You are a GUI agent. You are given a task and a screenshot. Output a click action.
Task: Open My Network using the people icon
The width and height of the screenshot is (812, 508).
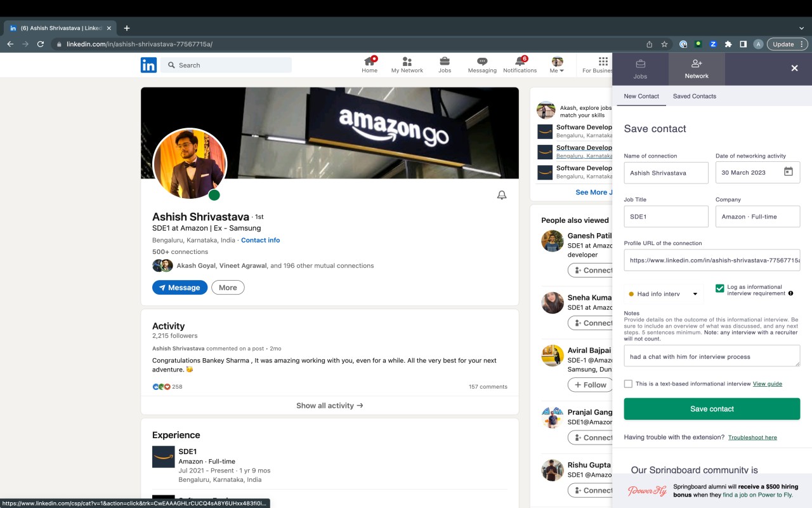coord(407,63)
